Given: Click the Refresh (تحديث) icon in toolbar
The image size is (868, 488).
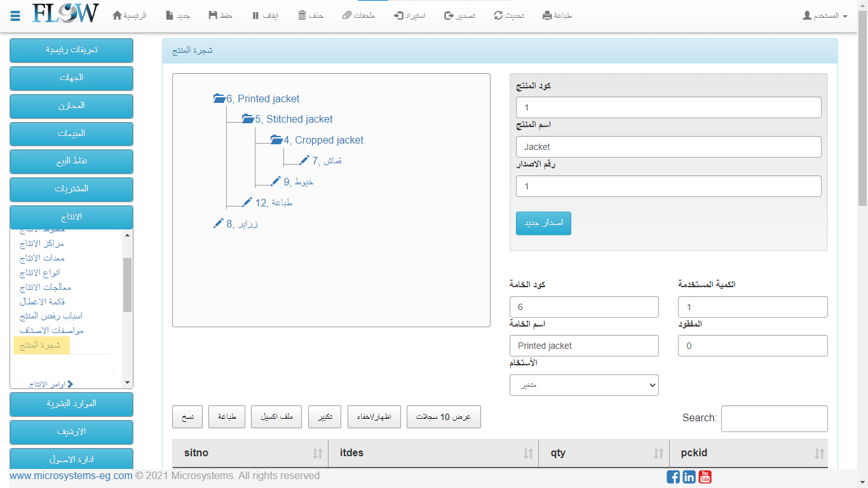Looking at the screenshot, I should click(x=498, y=15).
